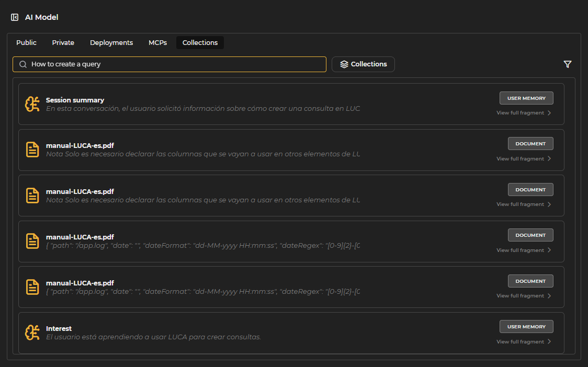
Task: Click the brain icon of the Interest row
Action: [x=32, y=332]
